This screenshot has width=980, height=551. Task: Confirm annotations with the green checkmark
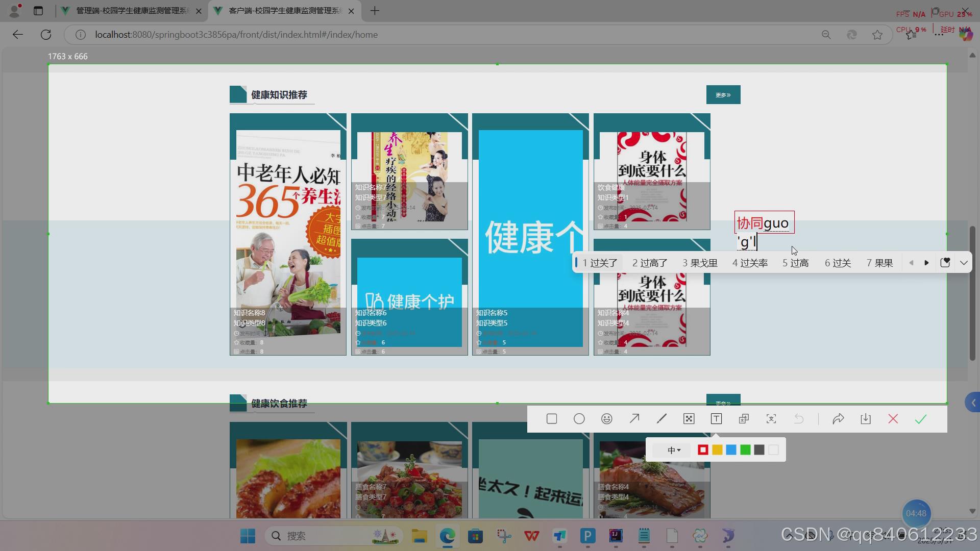pos(920,418)
